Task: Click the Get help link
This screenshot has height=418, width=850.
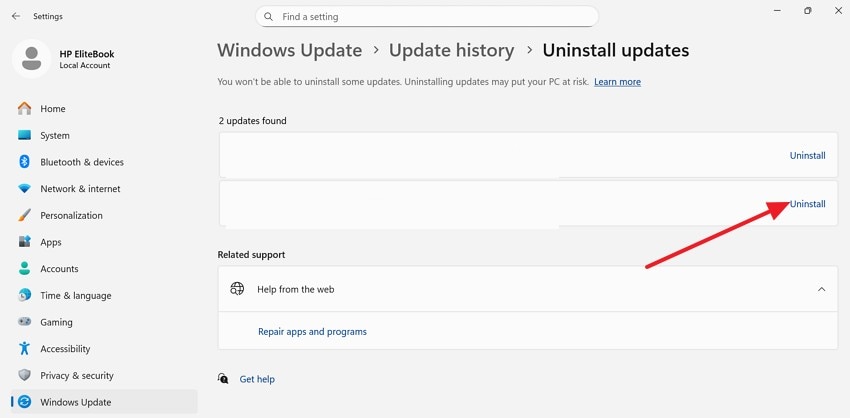Action: coord(257,379)
